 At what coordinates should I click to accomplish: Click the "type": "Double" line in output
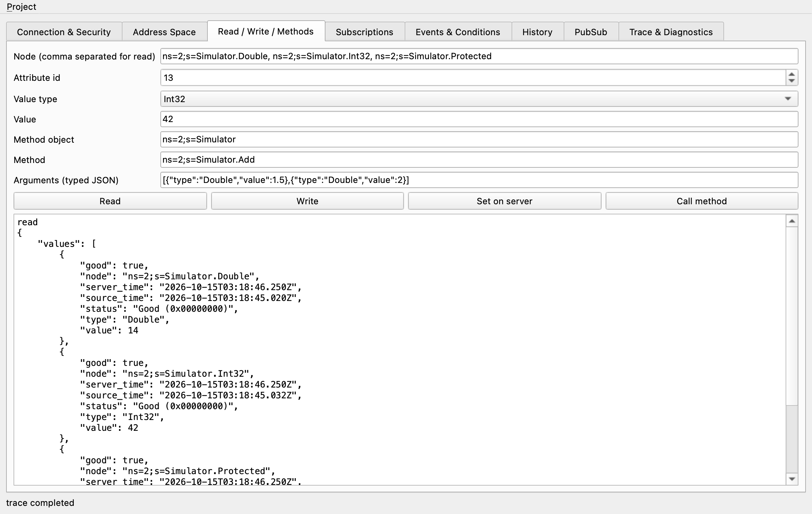click(x=125, y=320)
